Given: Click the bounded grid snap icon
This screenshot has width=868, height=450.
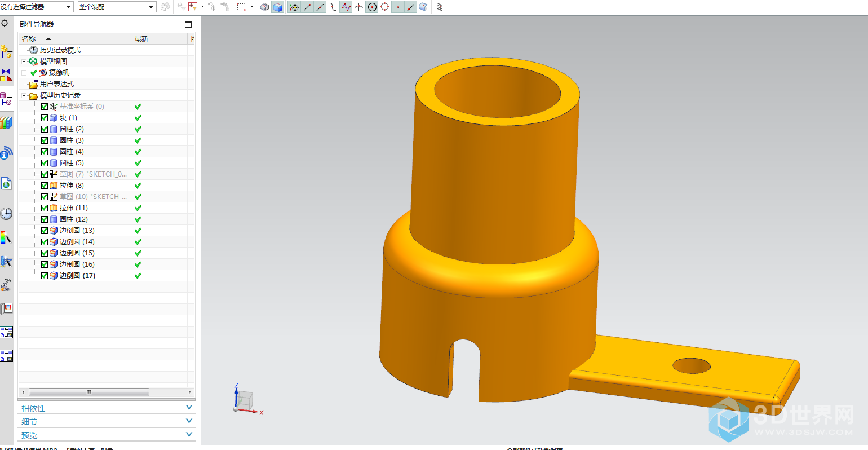Looking at the screenshot, I should (440, 7).
